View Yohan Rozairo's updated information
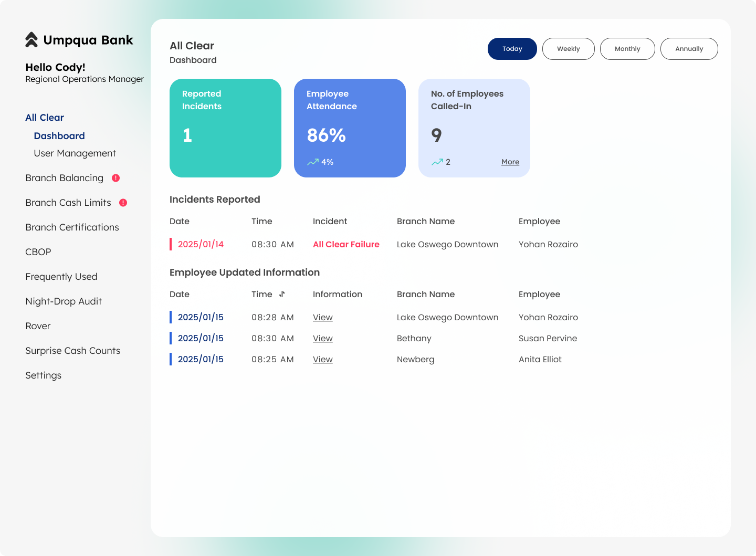This screenshot has width=756, height=556. coord(322,317)
